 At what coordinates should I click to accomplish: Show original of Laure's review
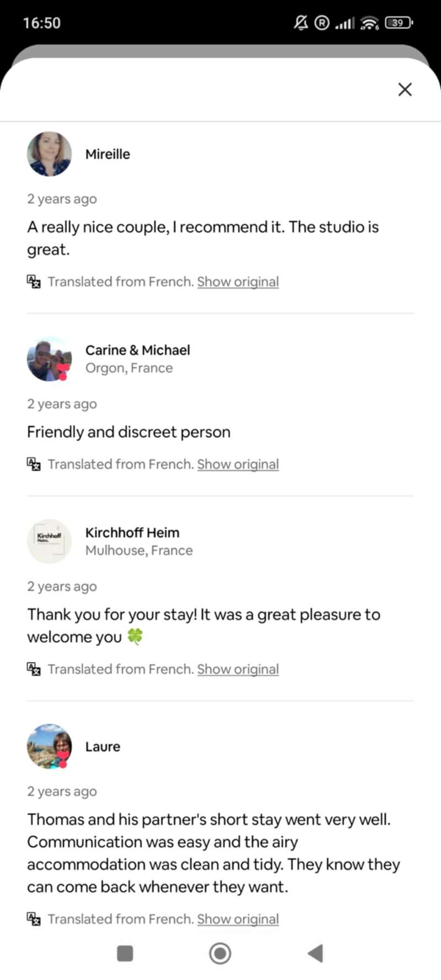(x=238, y=919)
